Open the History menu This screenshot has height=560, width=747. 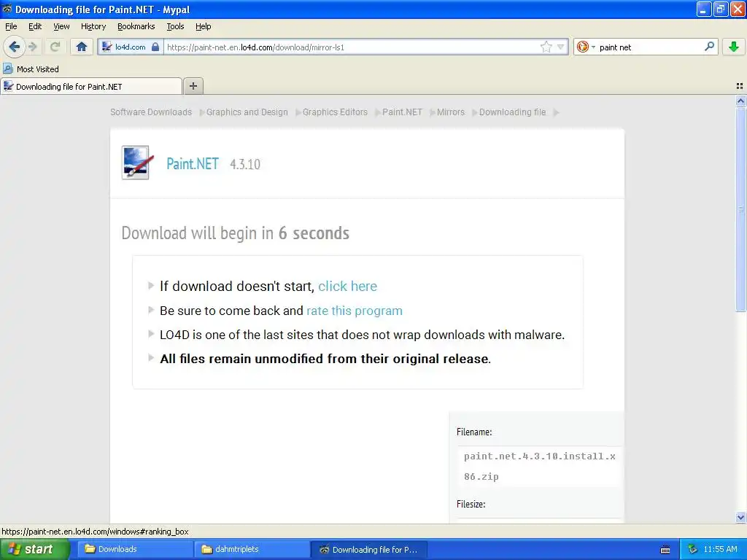[93, 26]
